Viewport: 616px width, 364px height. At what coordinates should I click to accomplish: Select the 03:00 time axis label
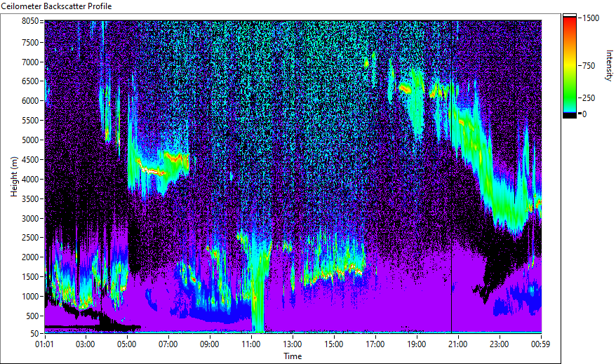(x=86, y=344)
